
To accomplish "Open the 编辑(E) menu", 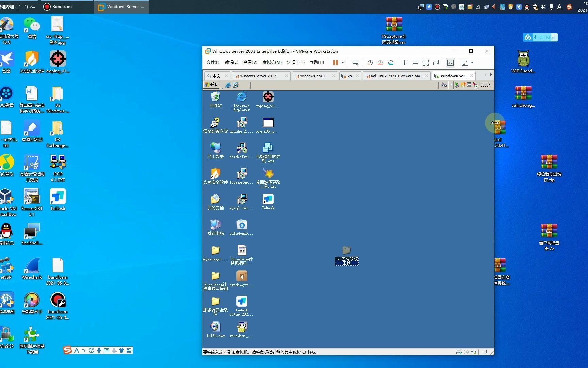I will click(x=231, y=62).
